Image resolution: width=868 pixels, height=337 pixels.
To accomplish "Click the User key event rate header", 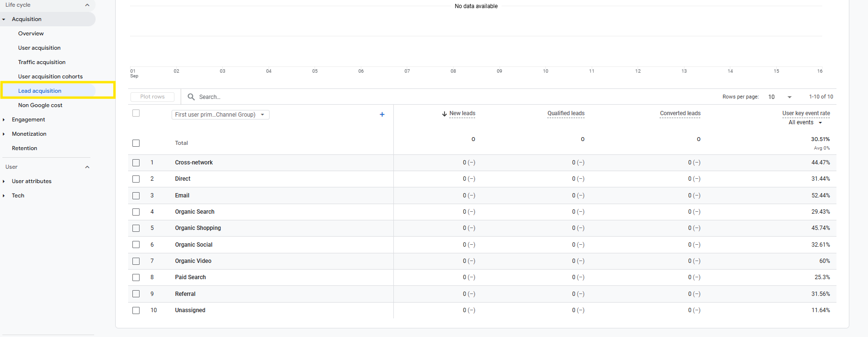I will point(806,114).
